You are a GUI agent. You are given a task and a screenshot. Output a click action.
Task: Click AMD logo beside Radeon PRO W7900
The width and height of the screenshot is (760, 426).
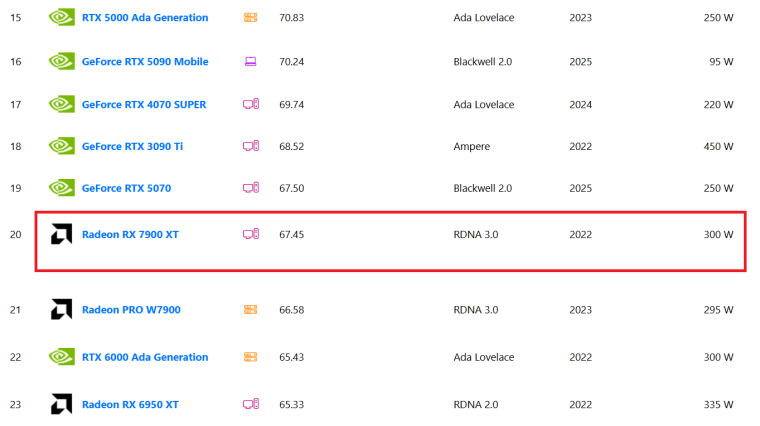pos(62,309)
